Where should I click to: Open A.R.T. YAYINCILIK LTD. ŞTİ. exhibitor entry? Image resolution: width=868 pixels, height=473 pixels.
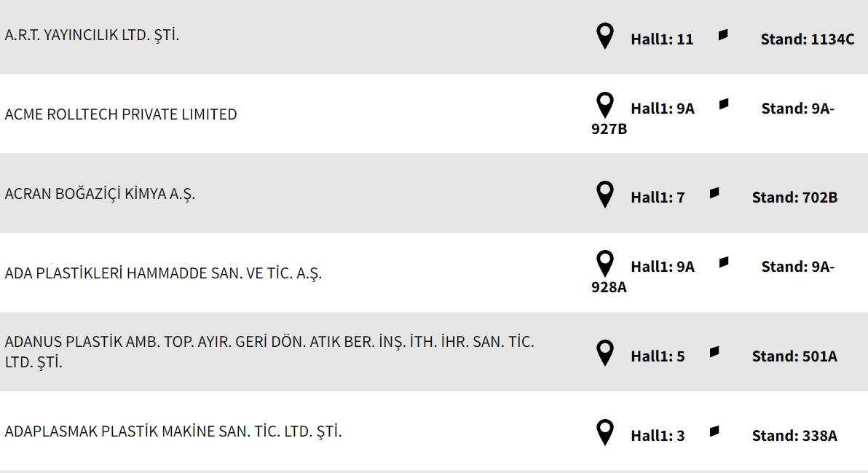(92, 35)
